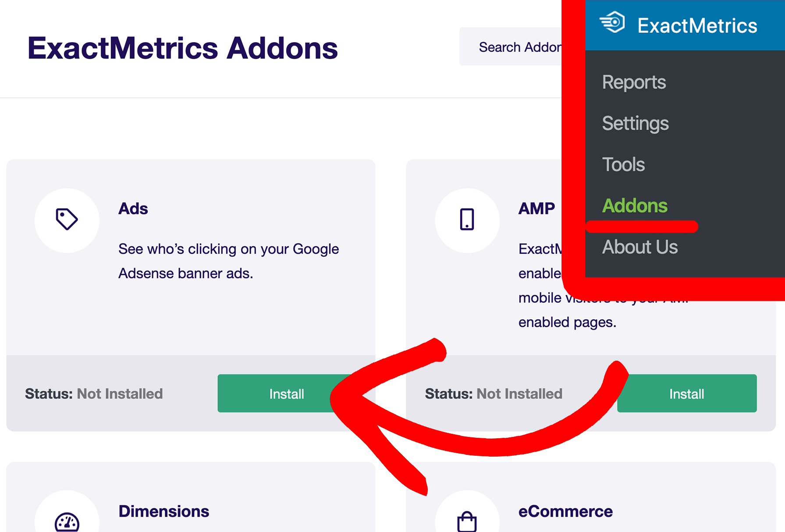Open the Settings menu item
Image resolution: width=785 pixels, height=532 pixels.
635,124
